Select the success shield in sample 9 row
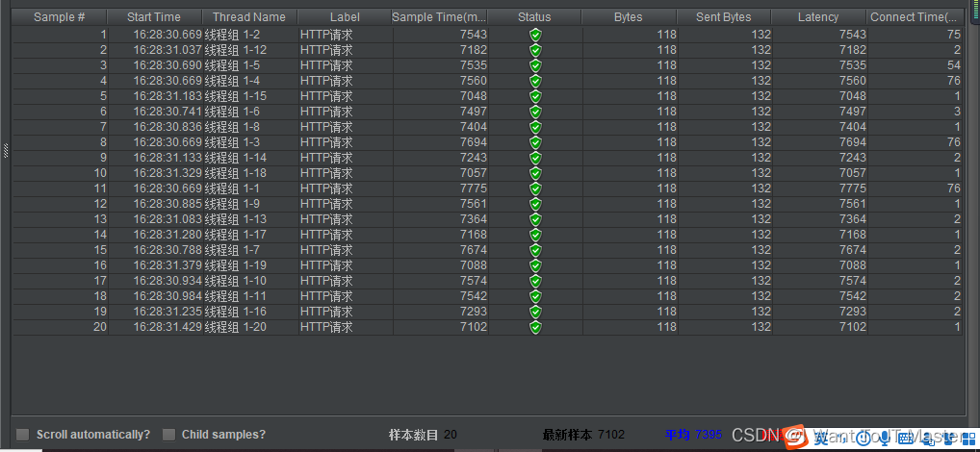The height and width of the screenshot is (452, 980). [x=535, y=158]
